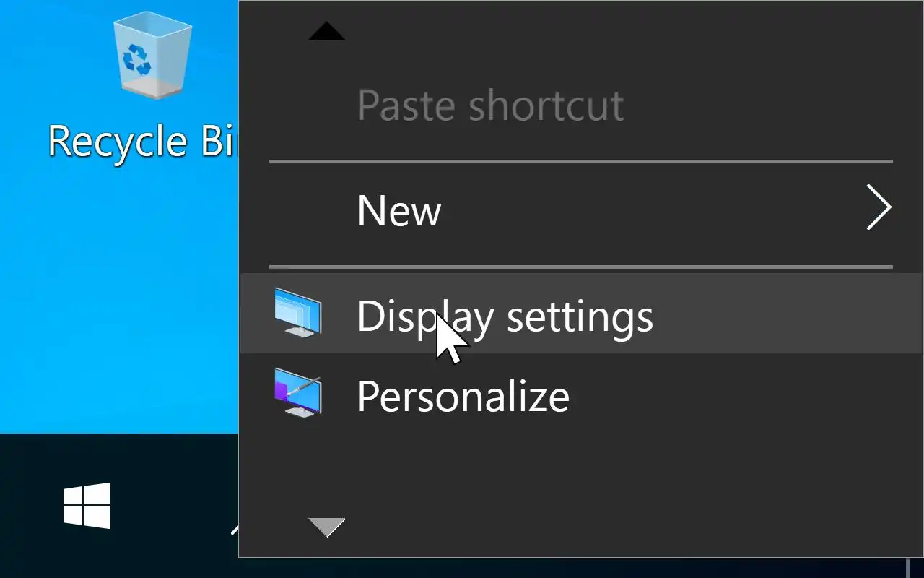Screen dimensions: 924x578
Task: Click the Recycle Bin text label
Action: (x=142, y=141)
